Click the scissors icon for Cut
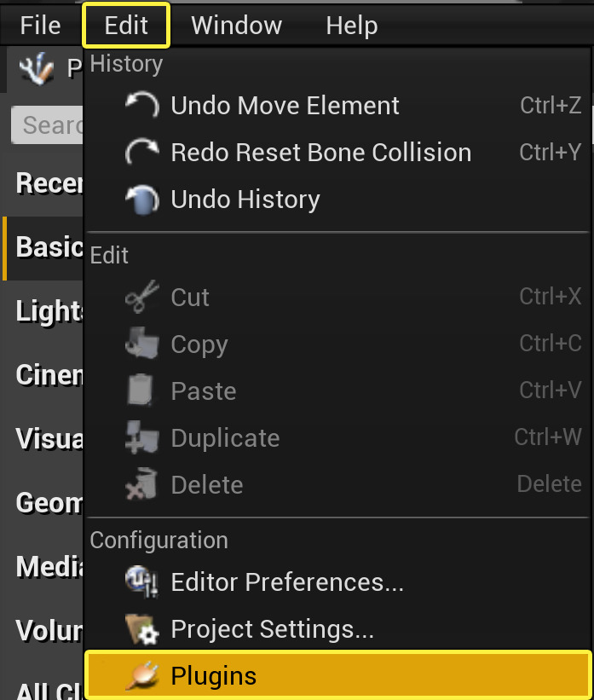Image resolution: width=594 pixels, height=700 pixels. [x=141, y=297]
